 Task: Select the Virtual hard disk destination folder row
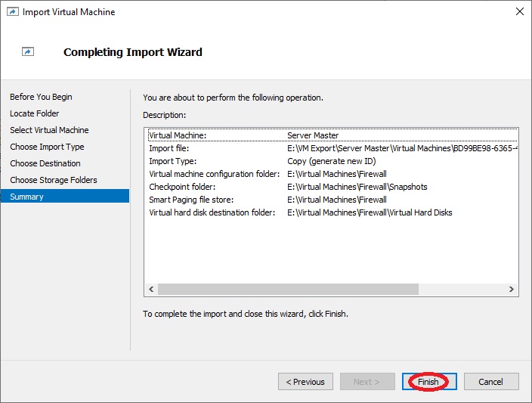[332, 212]
